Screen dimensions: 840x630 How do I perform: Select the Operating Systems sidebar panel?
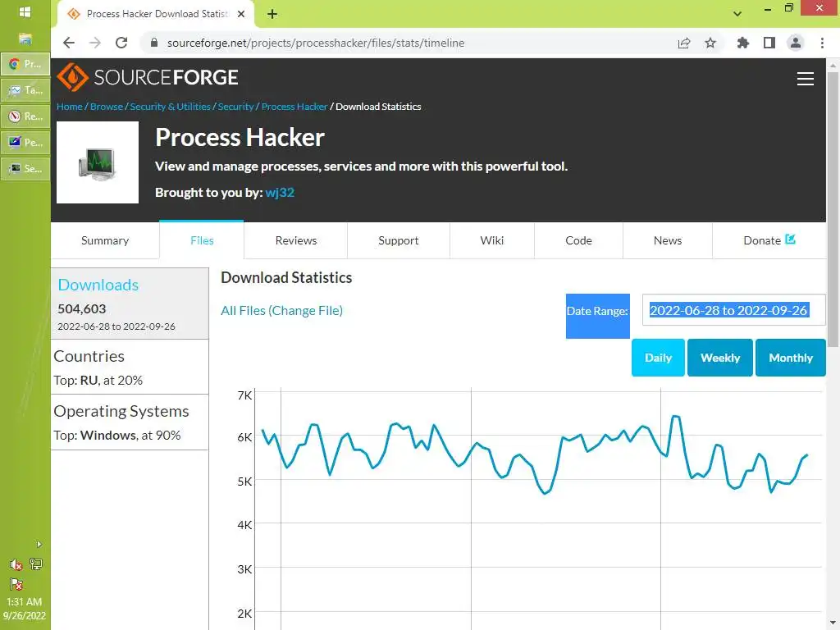point(130,422)
